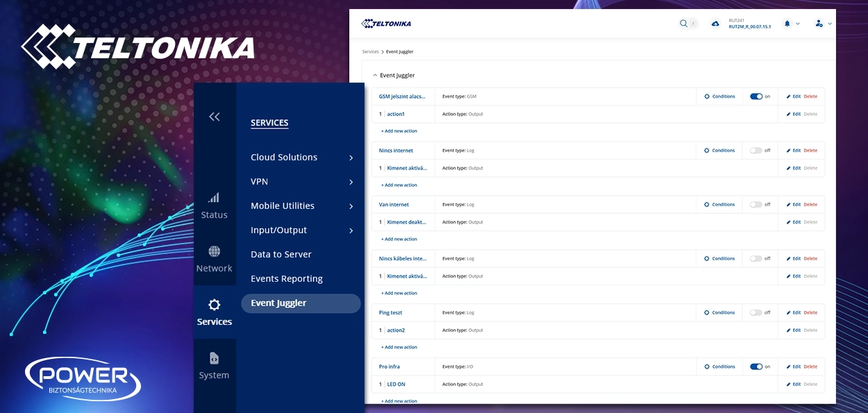Add new action under GSM jelszint alacs…
This screenshot has width=868, height=413.
399,130
